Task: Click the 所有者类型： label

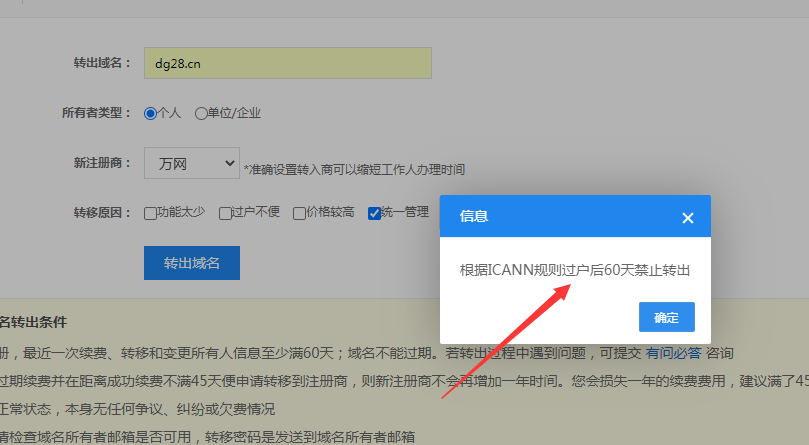Action: pyautogui.click(x=96, y=113)
